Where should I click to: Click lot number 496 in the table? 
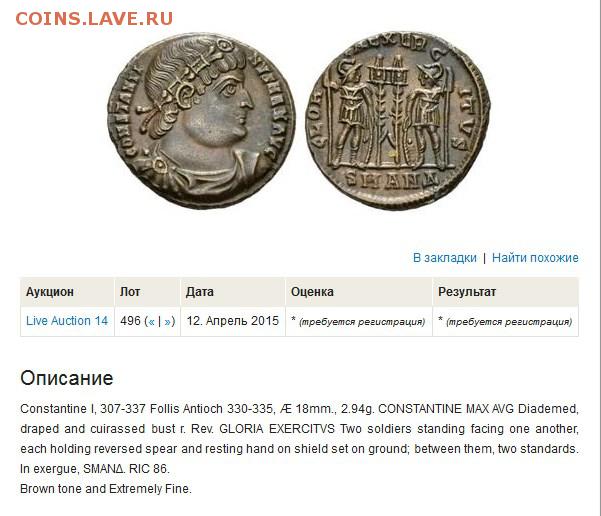(x=130, y=320)
